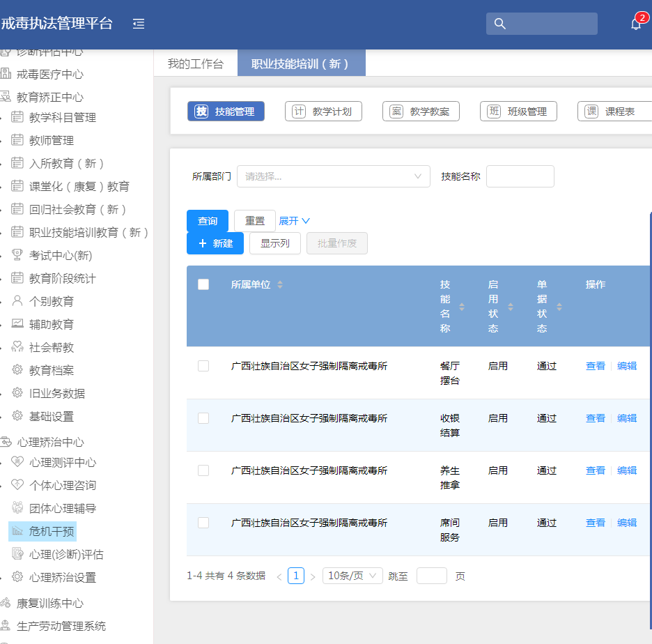
Task: Click heart icon beside 心理测评中心
Action: [x=17, y=461]
